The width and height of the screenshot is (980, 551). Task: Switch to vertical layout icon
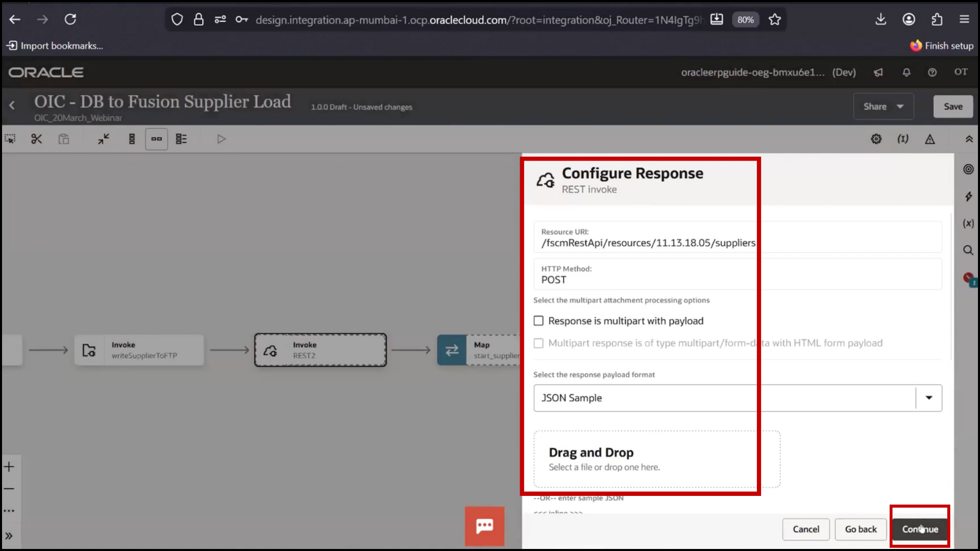(x=132, y=139)
